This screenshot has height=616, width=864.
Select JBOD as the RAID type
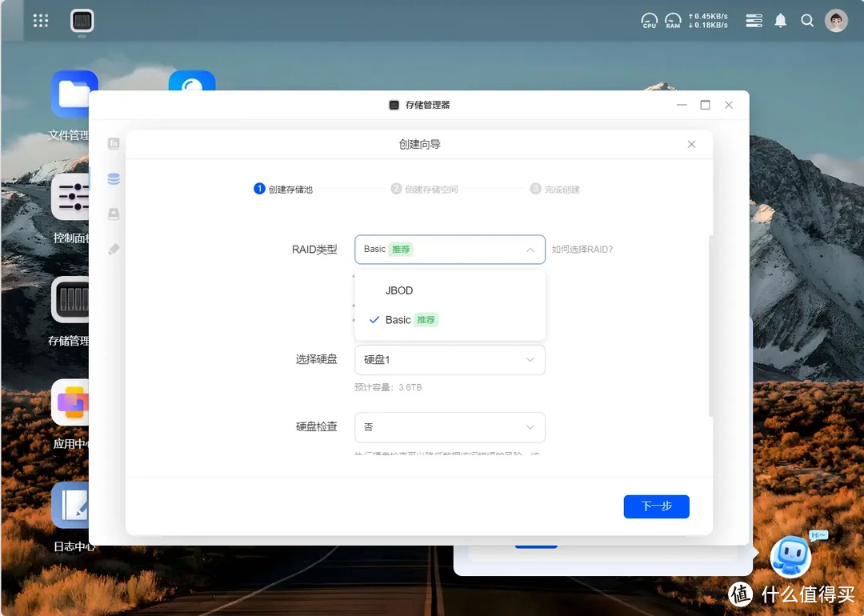398,290
